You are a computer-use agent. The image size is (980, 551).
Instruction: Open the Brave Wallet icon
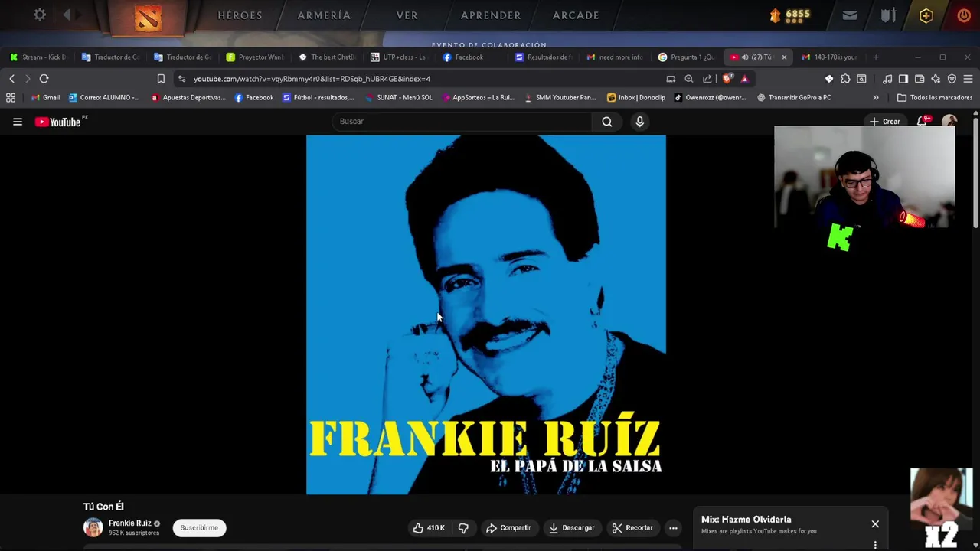920,79
